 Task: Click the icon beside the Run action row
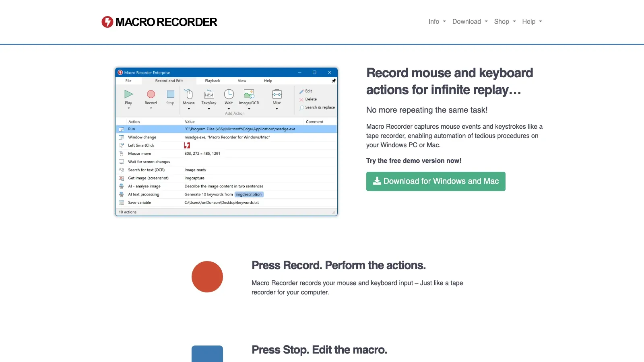coord(121,129)
